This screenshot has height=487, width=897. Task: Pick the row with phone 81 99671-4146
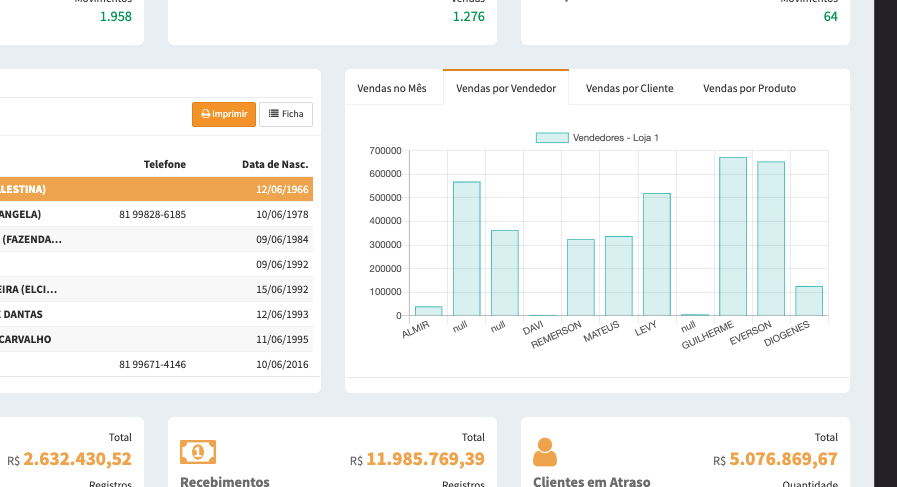pos(152,364)
